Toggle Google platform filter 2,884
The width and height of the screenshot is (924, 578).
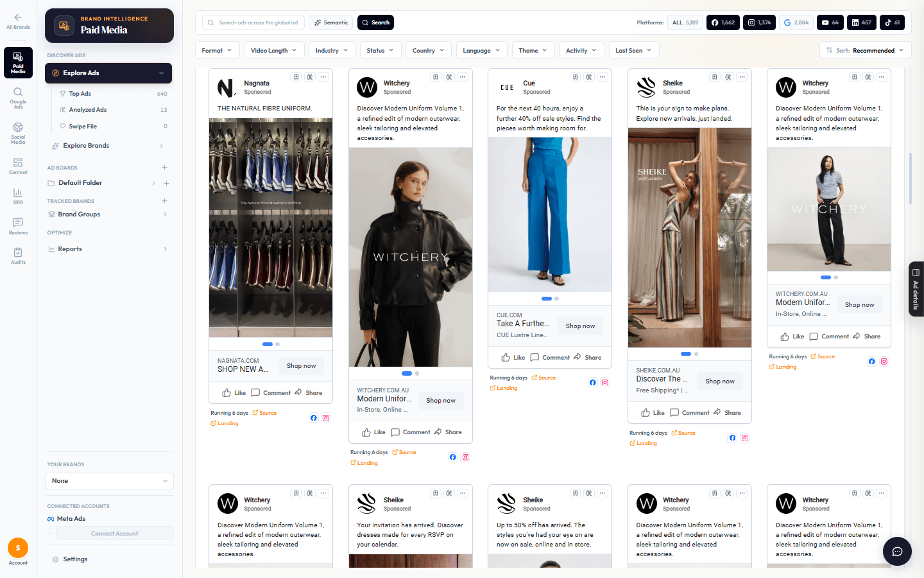tap(796, 22)
